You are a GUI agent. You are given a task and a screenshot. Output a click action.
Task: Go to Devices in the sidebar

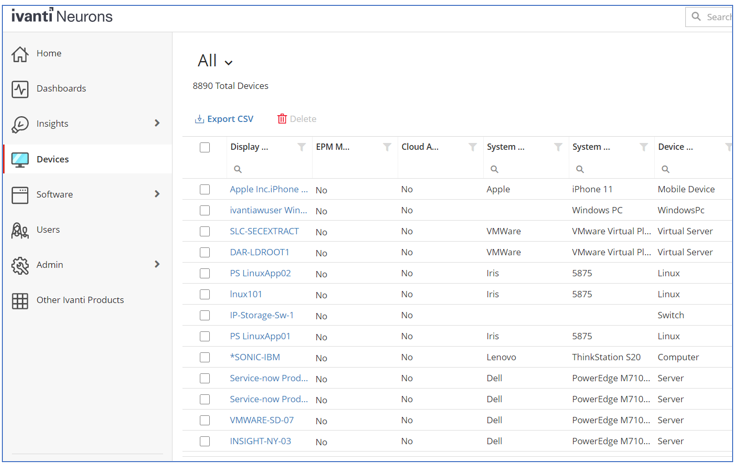point(53,159)
